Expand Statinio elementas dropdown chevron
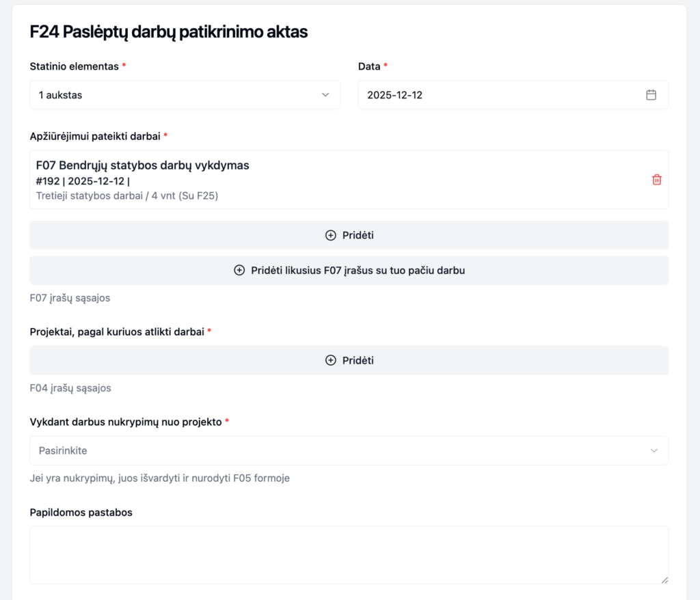This screenshot has height=600, width=700. (325, 95)
